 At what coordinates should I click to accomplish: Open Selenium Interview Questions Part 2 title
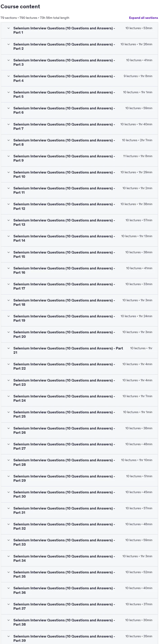[64, 46]
